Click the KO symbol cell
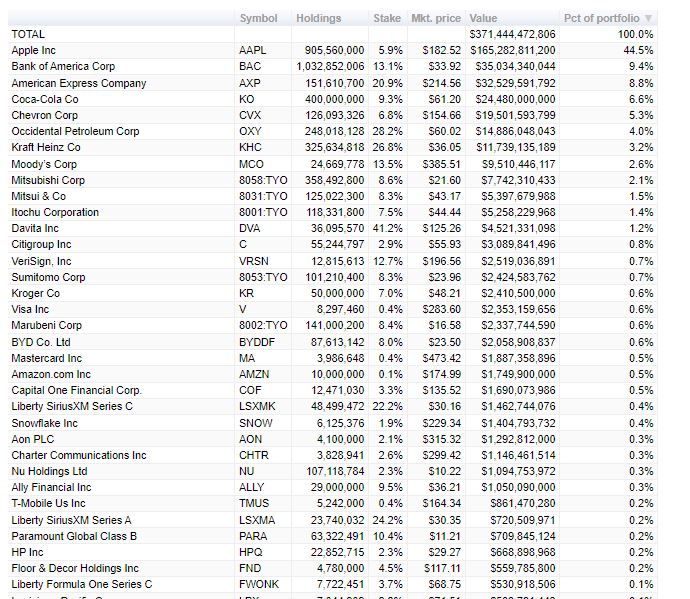 246,99
